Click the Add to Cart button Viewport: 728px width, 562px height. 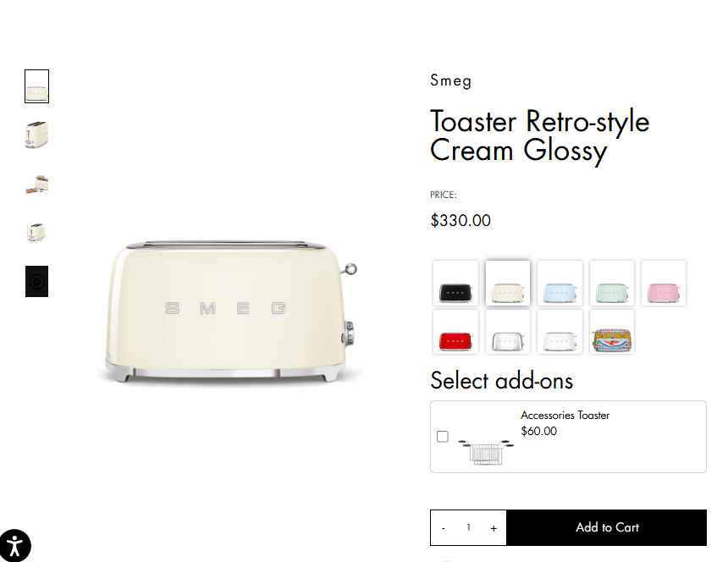[x=606, y=527]
